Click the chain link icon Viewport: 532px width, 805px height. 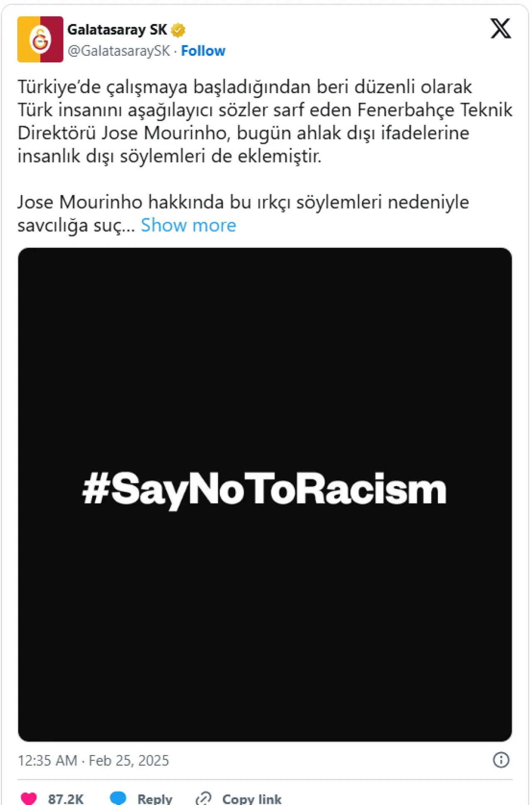pyautogui.click(x=204, y=798)
